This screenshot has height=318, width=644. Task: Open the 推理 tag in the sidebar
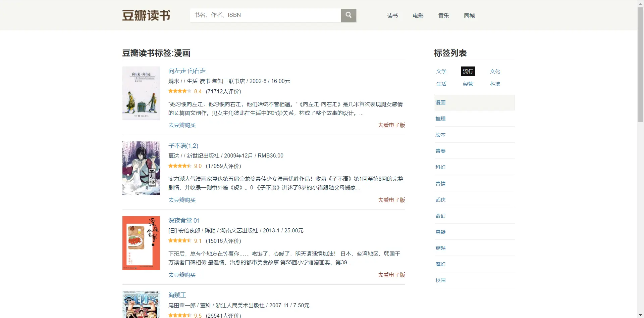point(474,119)
